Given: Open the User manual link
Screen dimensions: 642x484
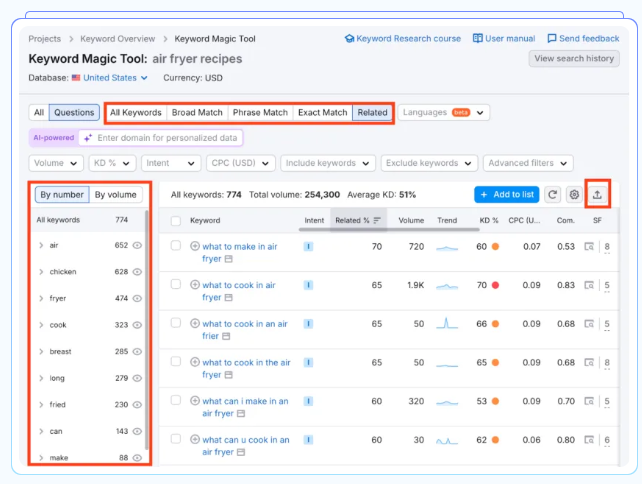Looking at the screenshot, I should 504,38.
